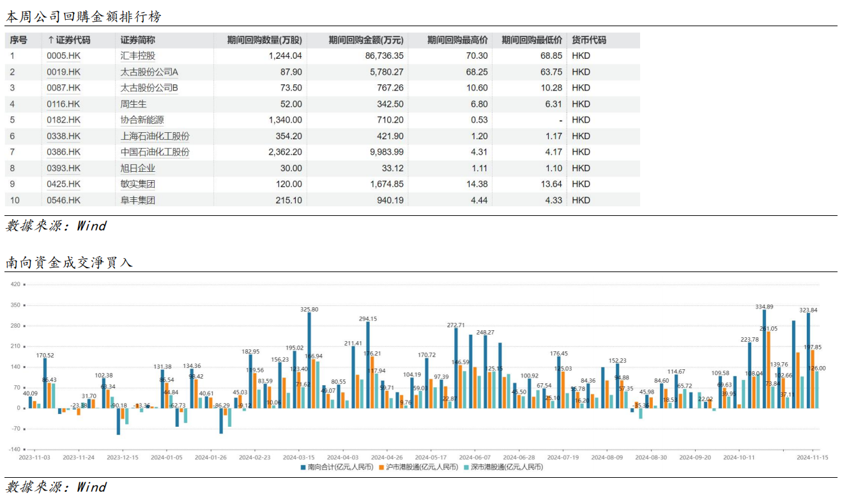Click the 期间回购最高价 column header
The height and width of the screenshot is (504, 842).
click(458, 40)
